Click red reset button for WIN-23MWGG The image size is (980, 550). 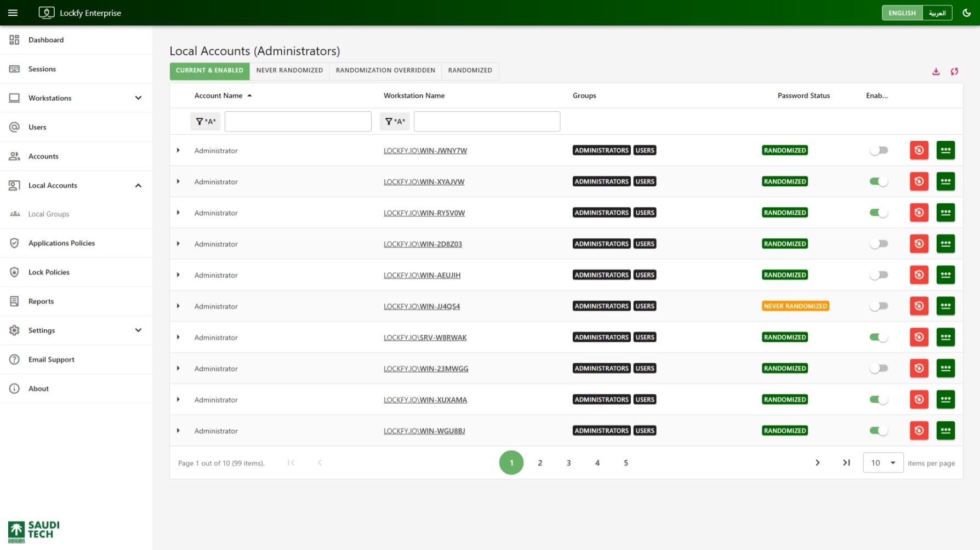coord(919,368)
